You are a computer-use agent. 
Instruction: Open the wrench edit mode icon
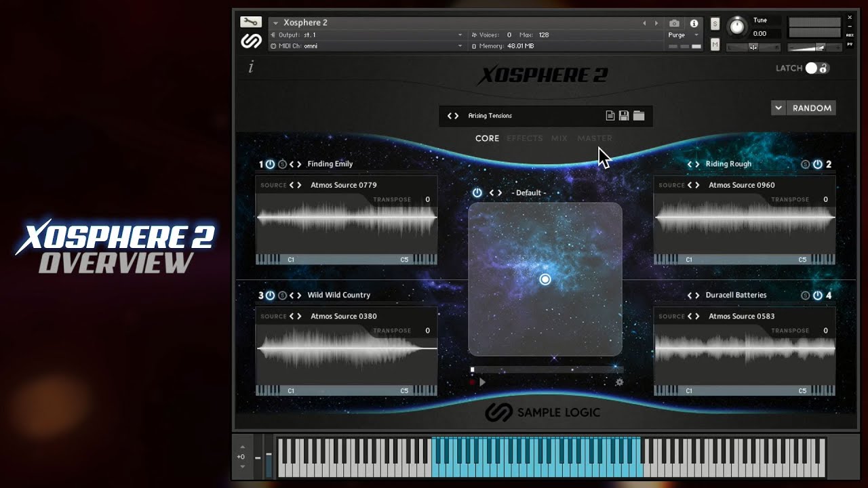(251, 22)
